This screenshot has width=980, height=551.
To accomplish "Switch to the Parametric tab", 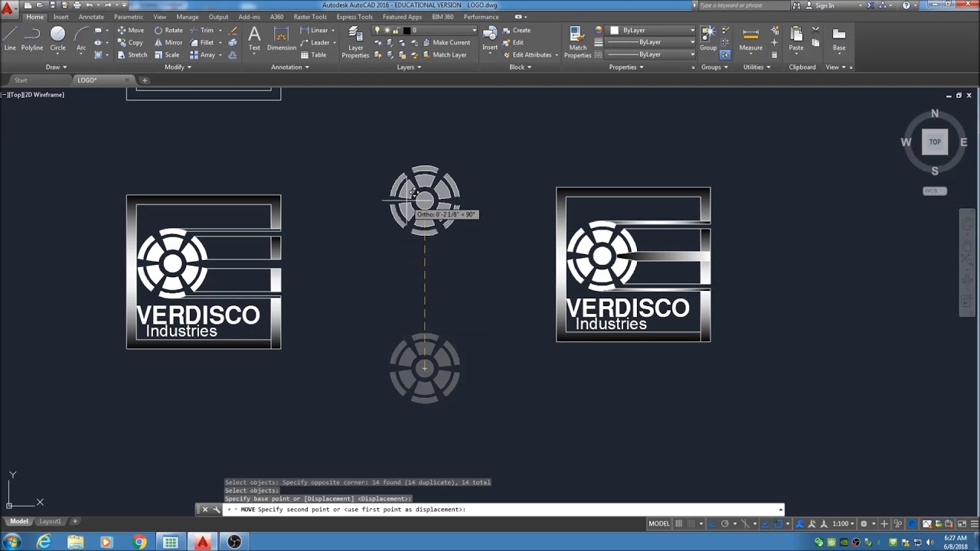I will (x=129, y=17).
